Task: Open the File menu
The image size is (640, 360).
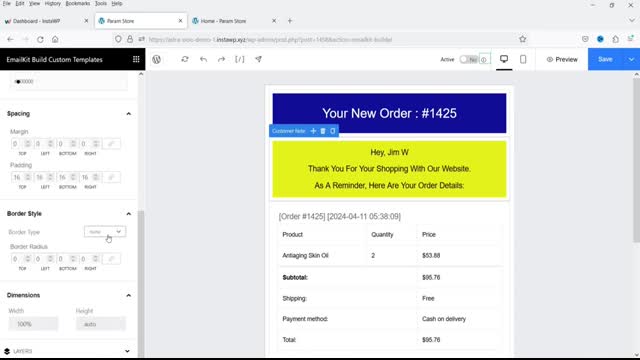Action: click(x=7, y=3)
